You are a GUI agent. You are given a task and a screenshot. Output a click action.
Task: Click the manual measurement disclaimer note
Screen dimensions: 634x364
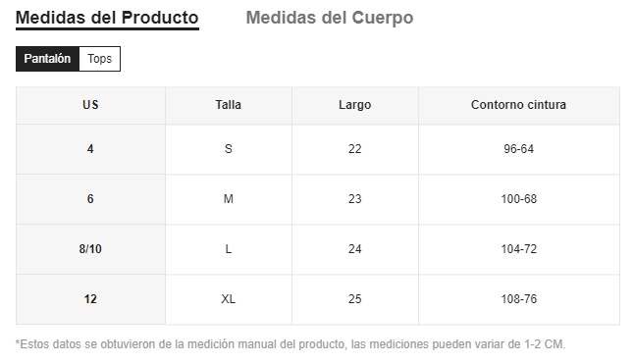point(291,344)
